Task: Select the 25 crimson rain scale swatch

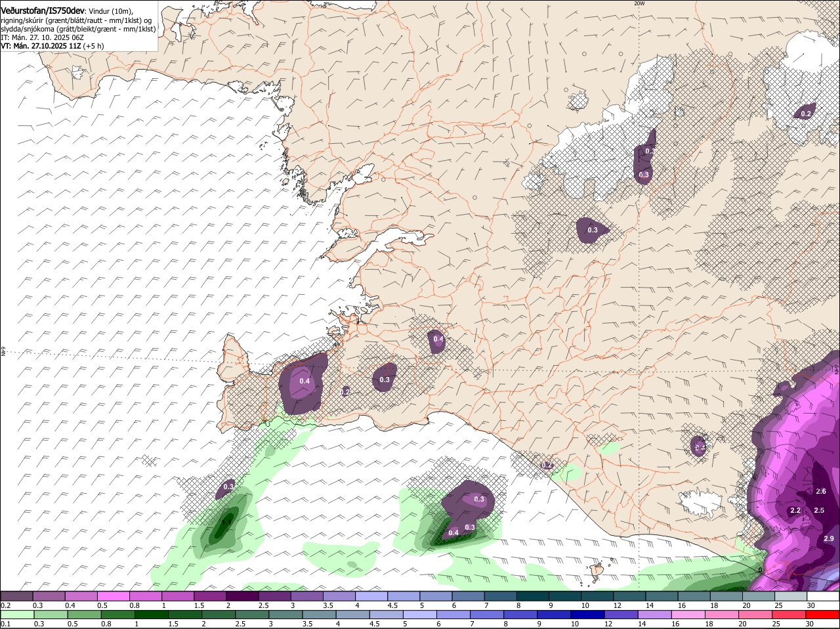Action: (789, 615)
